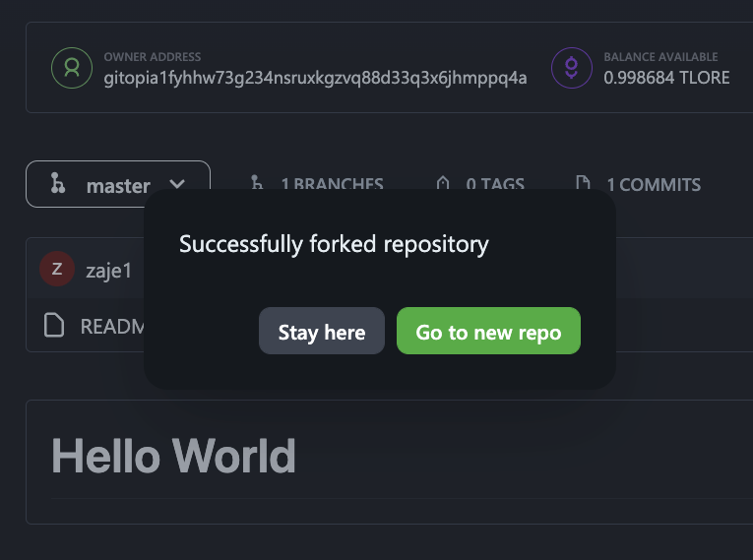Click the README file icon

(x=55, y=326)
